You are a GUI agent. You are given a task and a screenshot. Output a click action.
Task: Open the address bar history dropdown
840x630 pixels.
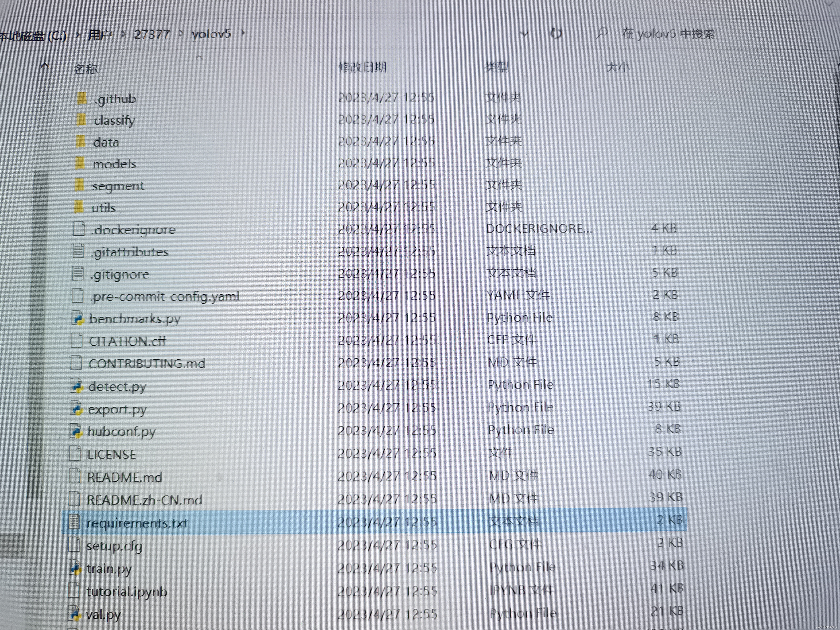coord(524,34)
